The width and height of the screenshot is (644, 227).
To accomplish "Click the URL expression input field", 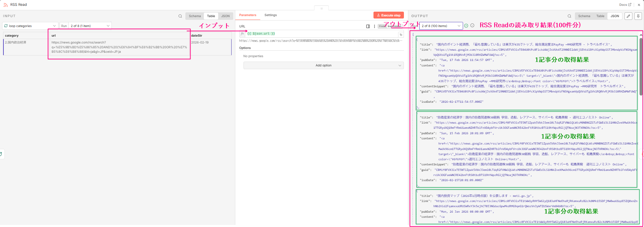I will coord(321,34).
